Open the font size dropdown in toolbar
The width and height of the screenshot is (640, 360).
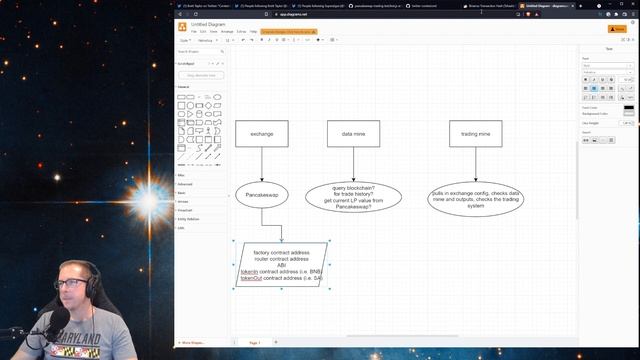[230, 40]
